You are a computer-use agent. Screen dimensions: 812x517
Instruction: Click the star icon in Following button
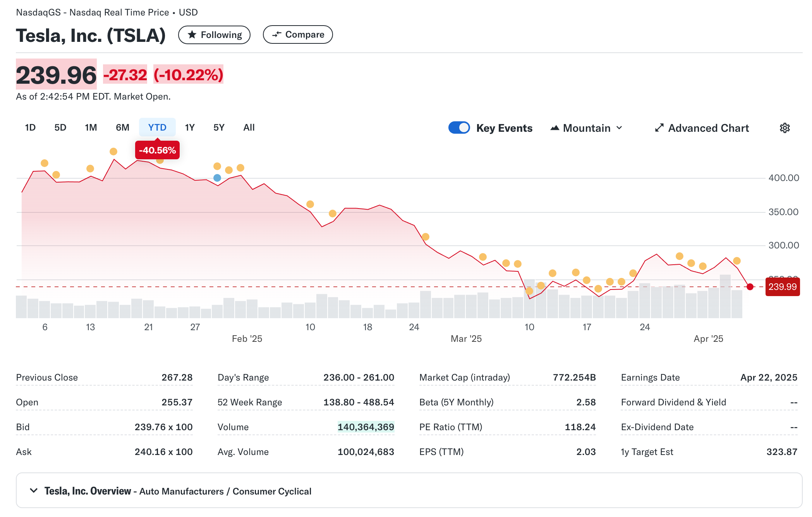[192, 34]
